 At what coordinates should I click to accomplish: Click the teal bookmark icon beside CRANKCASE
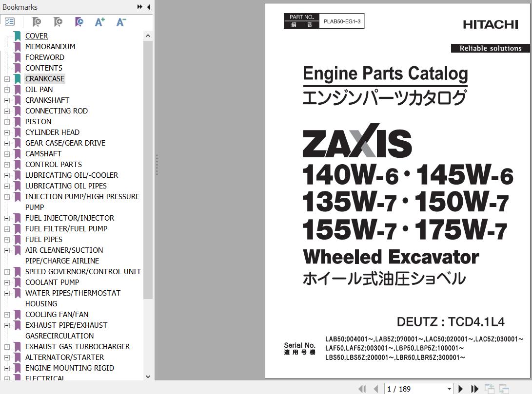[18, 79]
